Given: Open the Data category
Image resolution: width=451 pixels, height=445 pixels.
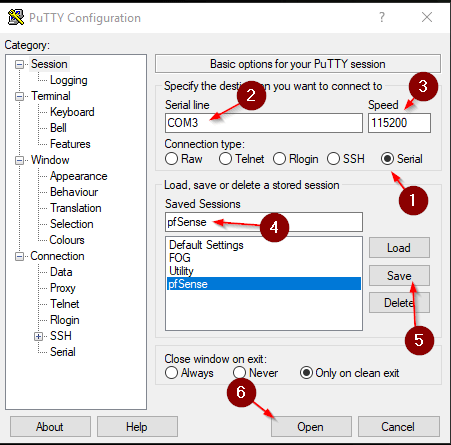Looking at the screenshot, I should [x=61, y=272].
